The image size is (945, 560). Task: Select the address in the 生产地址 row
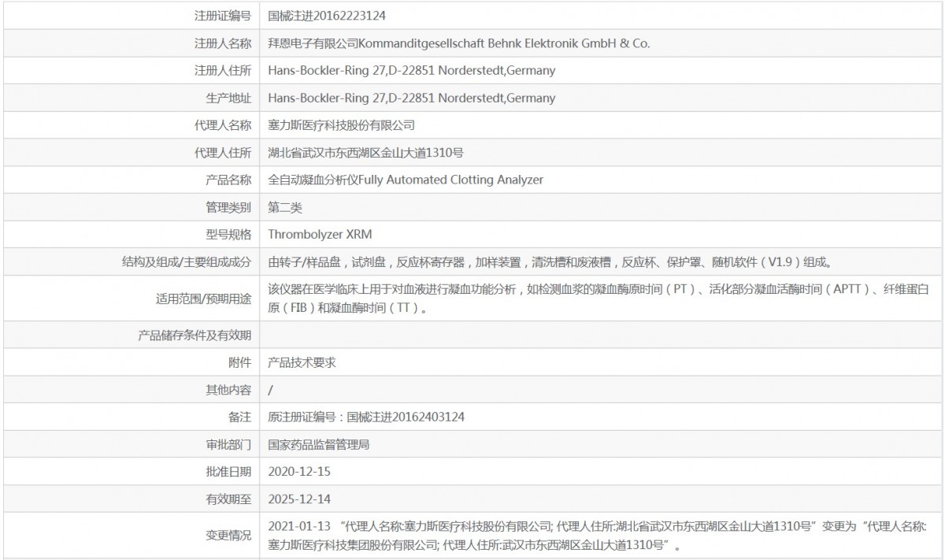click(x=412, y=98)
